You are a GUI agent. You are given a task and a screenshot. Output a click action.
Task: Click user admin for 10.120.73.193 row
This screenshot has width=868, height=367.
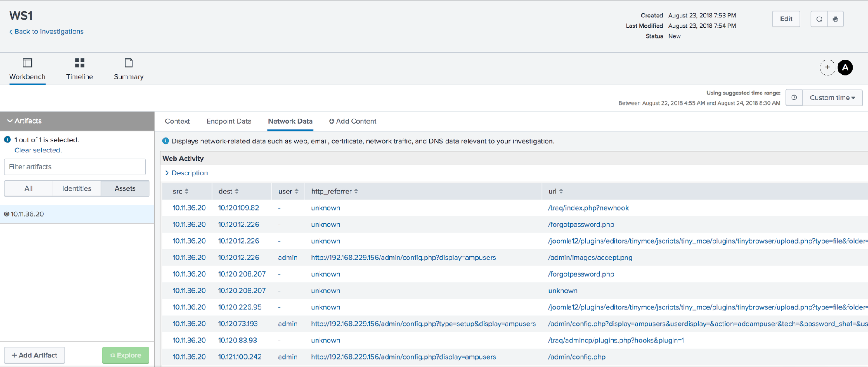pos(288,324)
